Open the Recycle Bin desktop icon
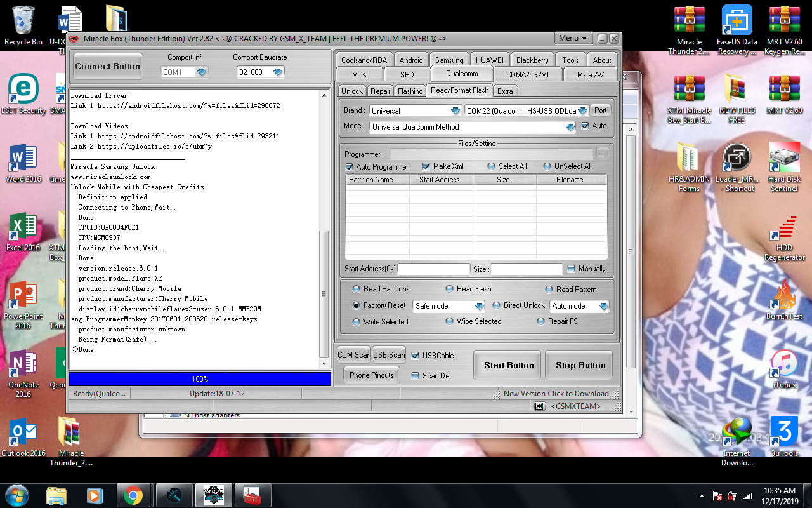Image resolution: width=812 pixels, height=508 pixels. click(23, 25)
